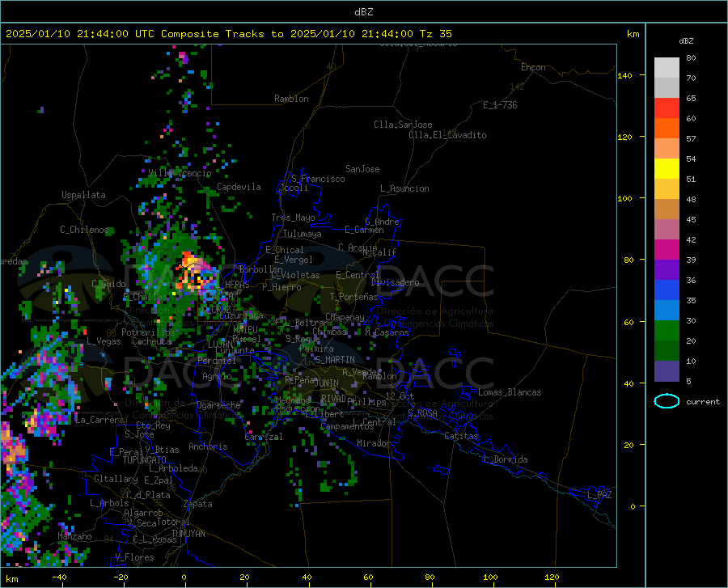Click the '120' tick on the horizontal axis
Screen dimensions: 728x588
tap(552, 577)
